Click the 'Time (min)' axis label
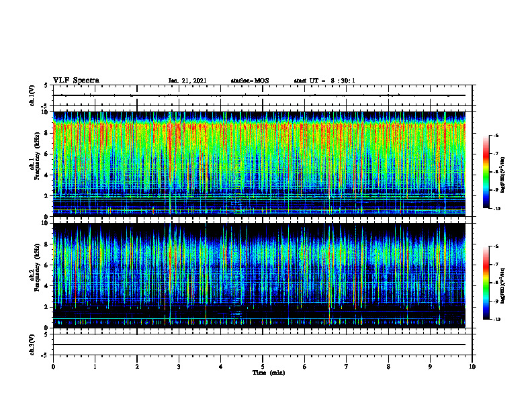Image resolution: width=532 pixels, height=411 pixels. [x=269, y=373]
